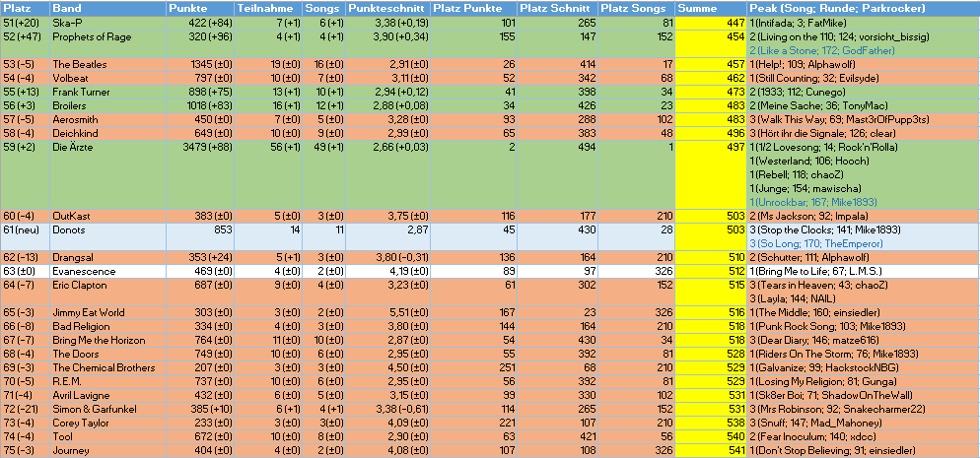This screenshot has width=980, height=458.
Task: Click the points cell '1345 (±0)'
Action: [x=200, y=64]
